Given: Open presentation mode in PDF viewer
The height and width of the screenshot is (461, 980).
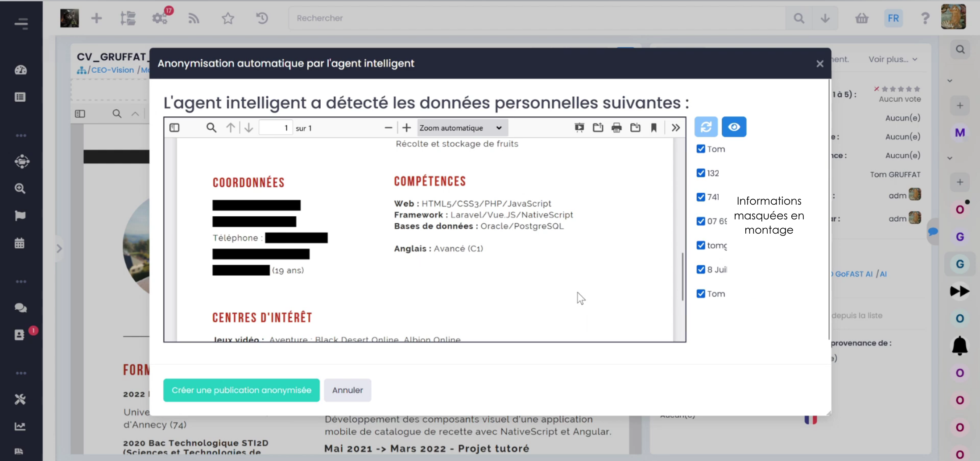Looking at the screenshot, I should [579, 127].
